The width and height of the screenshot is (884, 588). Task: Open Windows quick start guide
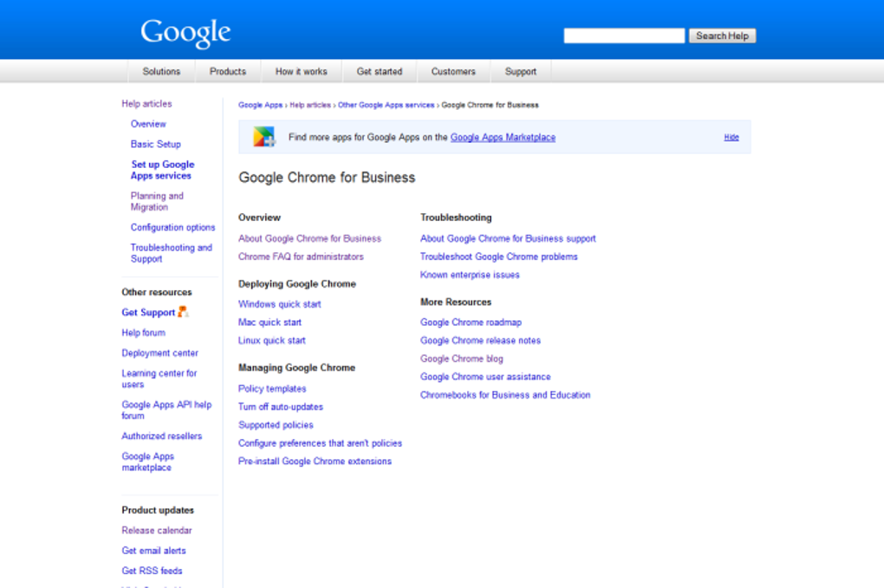click(x=280, y=305)
